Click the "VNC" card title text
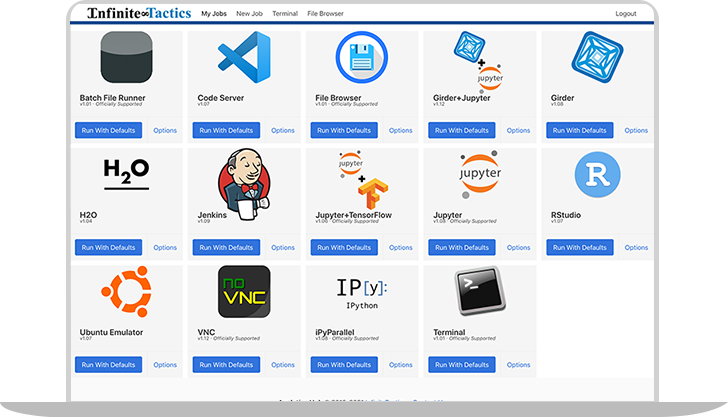Image resolution: width=728 pixels, height=417 pixels. point(206,332)
